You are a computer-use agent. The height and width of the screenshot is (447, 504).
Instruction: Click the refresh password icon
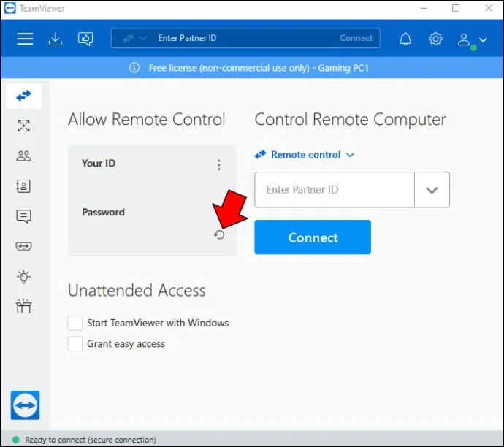click(219, 235)
